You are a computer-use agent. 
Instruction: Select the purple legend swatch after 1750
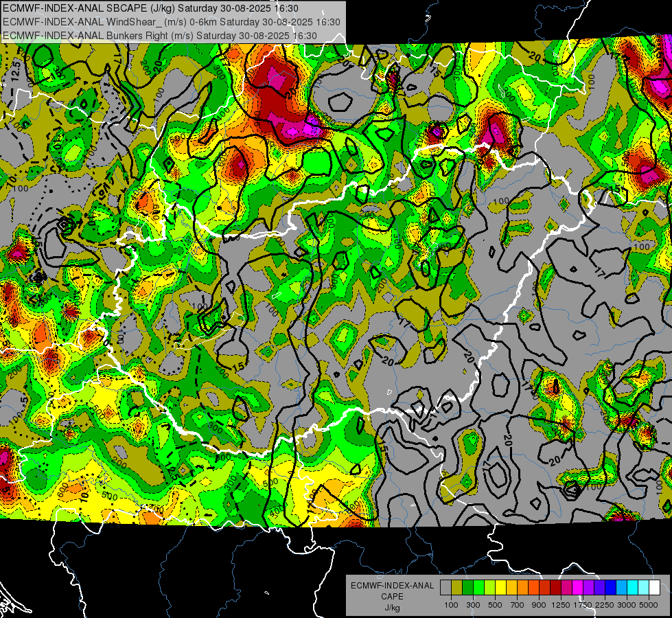[x=588, y=588]
